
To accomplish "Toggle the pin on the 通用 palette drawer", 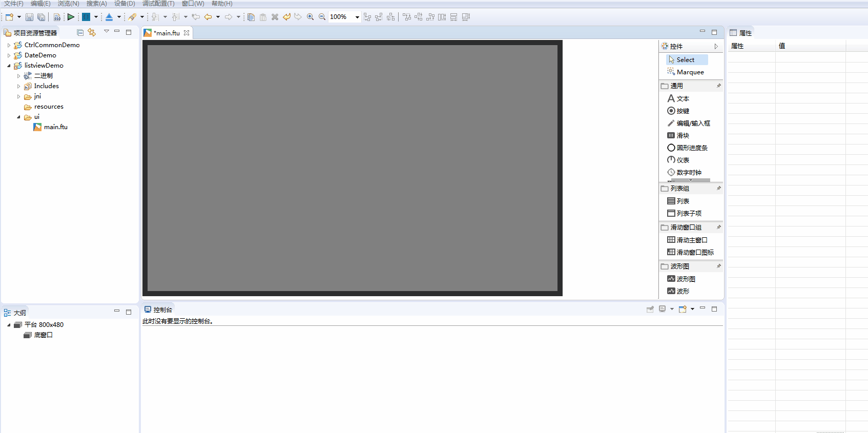I will 718,86.
